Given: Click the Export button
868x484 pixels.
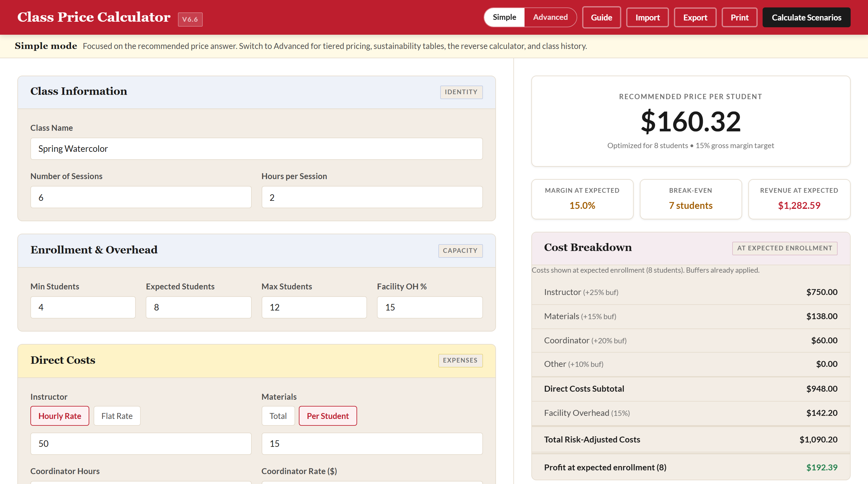Looking at the screenshot, I should [x=695, y=18].
